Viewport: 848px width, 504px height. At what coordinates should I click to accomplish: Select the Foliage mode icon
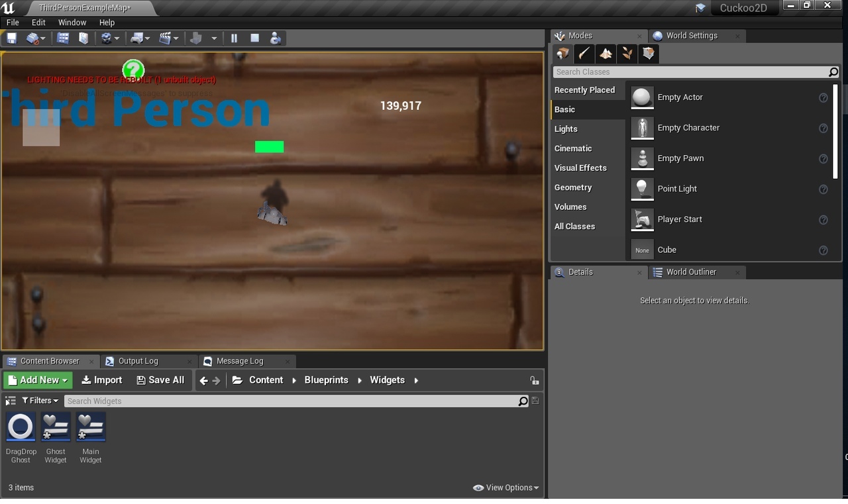627,54
